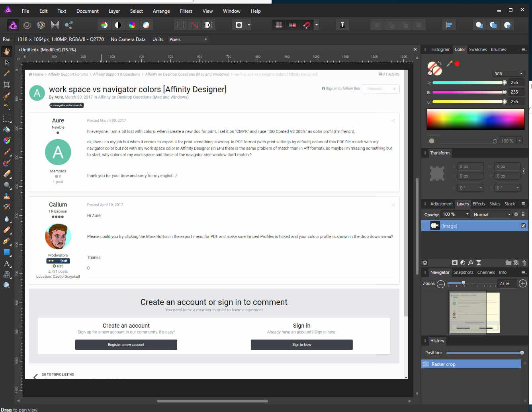Click the plus button to zoom in Navigator
Viewport: 532px width, 412px height.
pos(523,283)
